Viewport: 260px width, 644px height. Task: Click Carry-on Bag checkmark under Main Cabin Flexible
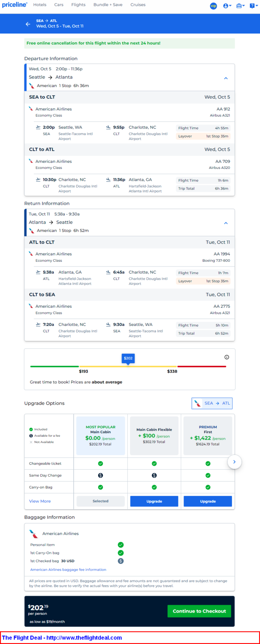click(x=154, y=487)
